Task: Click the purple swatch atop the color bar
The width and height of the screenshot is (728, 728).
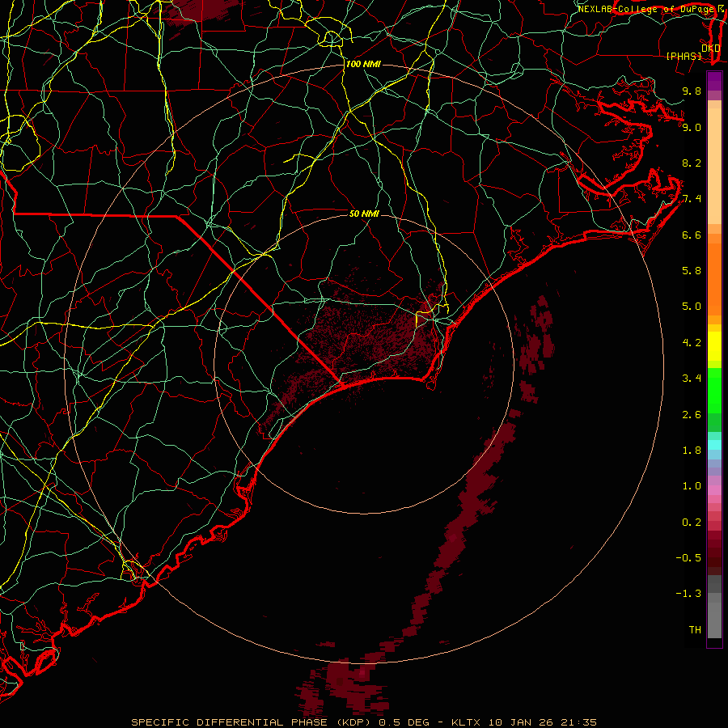Action: click(x=714, y=81)
